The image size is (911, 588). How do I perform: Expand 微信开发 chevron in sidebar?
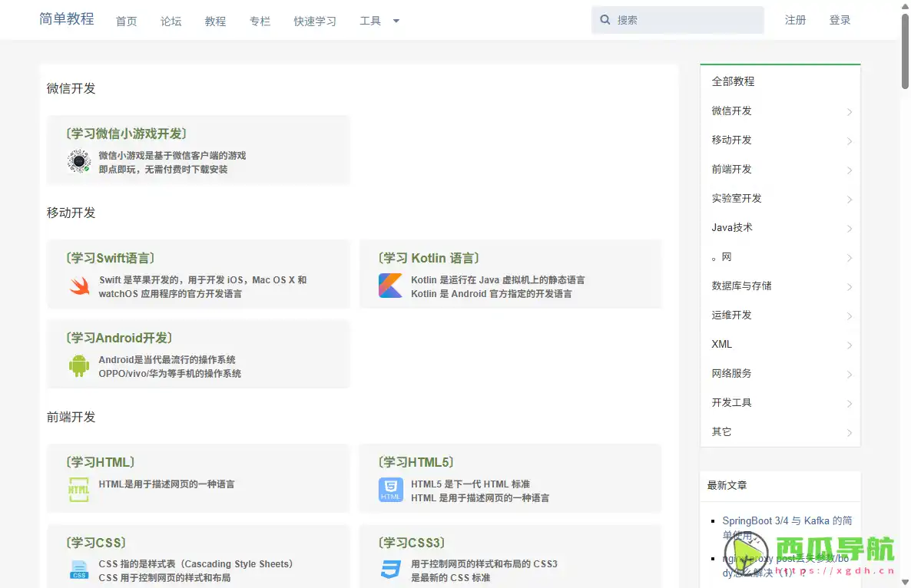[850, 112]
